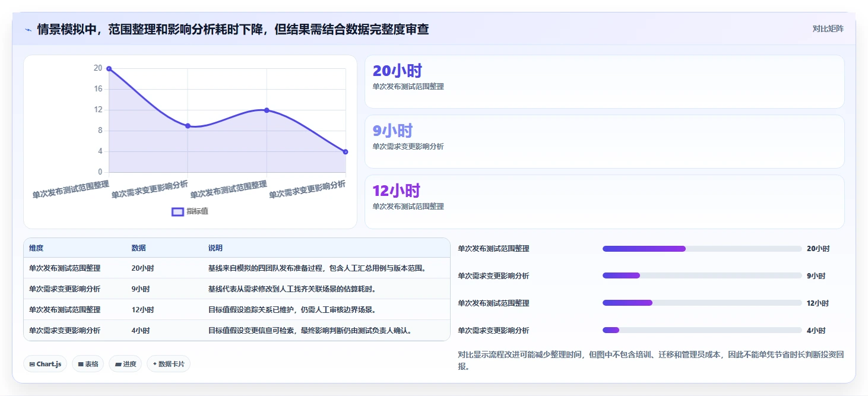
Task: Click the Chart.js tag chip
Action: click(45, 364)
